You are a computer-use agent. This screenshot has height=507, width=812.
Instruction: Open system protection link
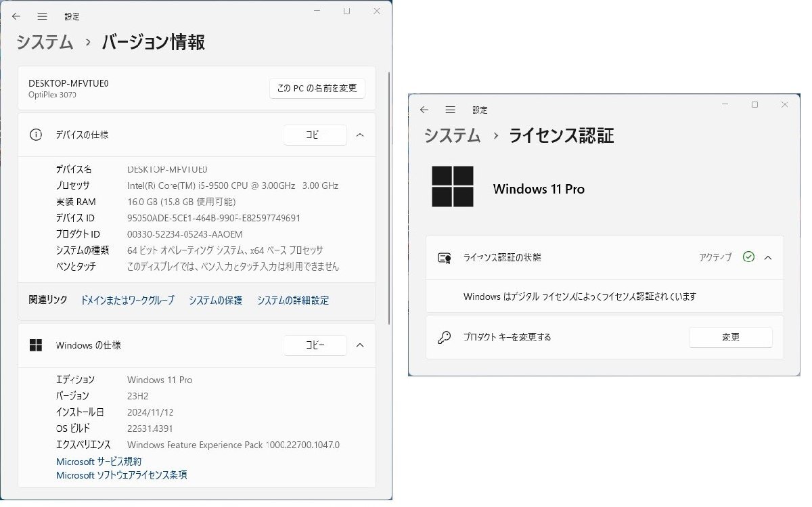point(215,300)
